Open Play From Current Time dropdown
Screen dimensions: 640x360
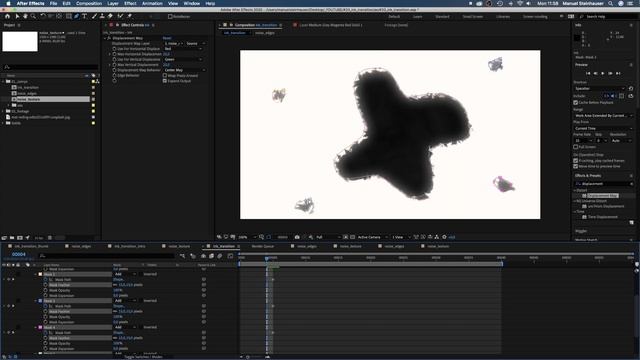pyautogui.click(x=603, y=129)
